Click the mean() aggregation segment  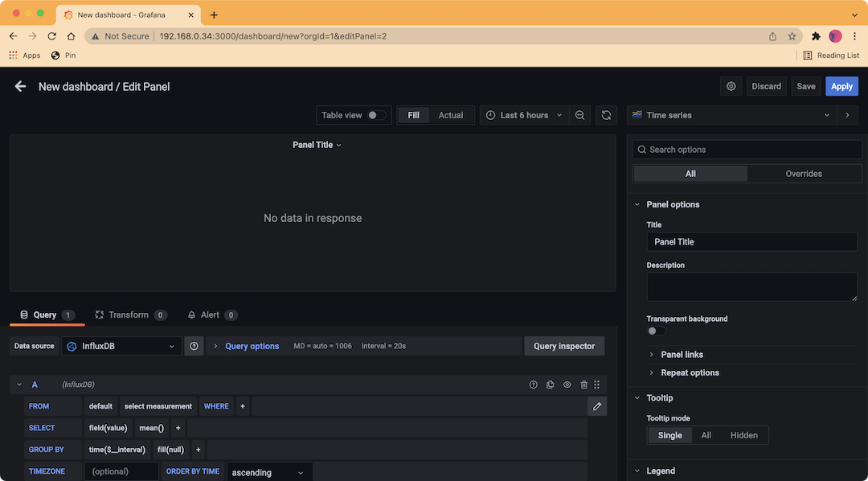(x=152, y=428)
